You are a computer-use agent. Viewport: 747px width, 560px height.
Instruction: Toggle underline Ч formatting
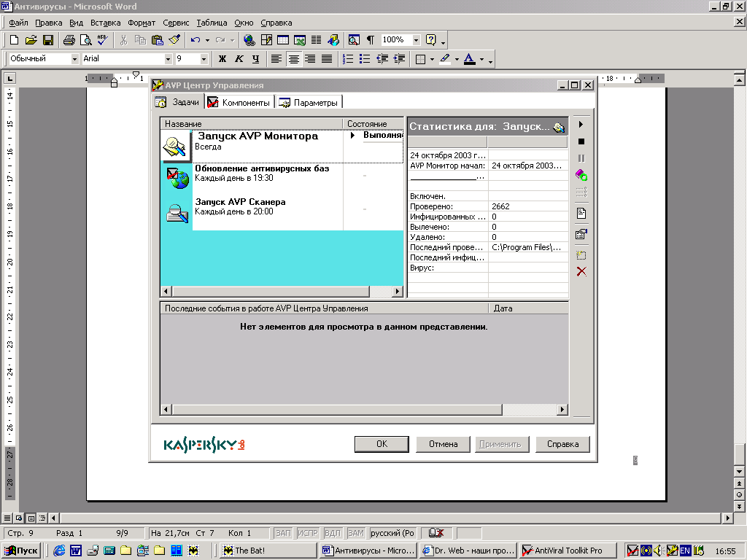coord(256,58)
